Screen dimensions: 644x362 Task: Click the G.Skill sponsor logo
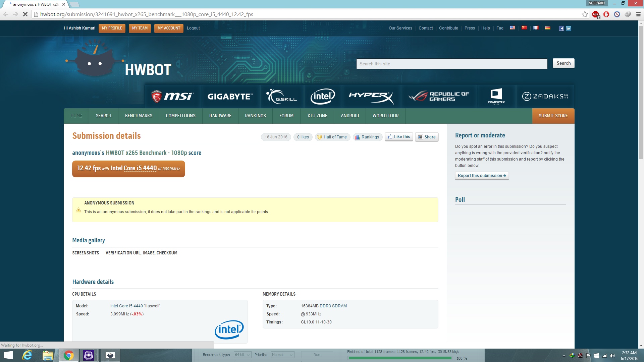[281, 97]
